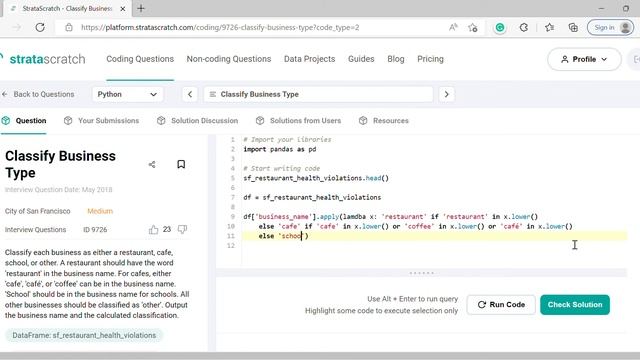Click DataFrame sf_restaurant_health_violations tag
Viewport: 640px width, 360px height.
[x=84, y=335]
